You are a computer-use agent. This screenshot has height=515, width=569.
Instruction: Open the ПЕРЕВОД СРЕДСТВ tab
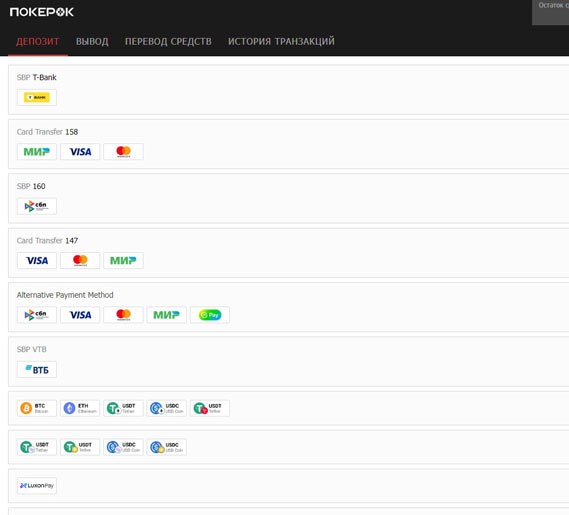point(168,41)
